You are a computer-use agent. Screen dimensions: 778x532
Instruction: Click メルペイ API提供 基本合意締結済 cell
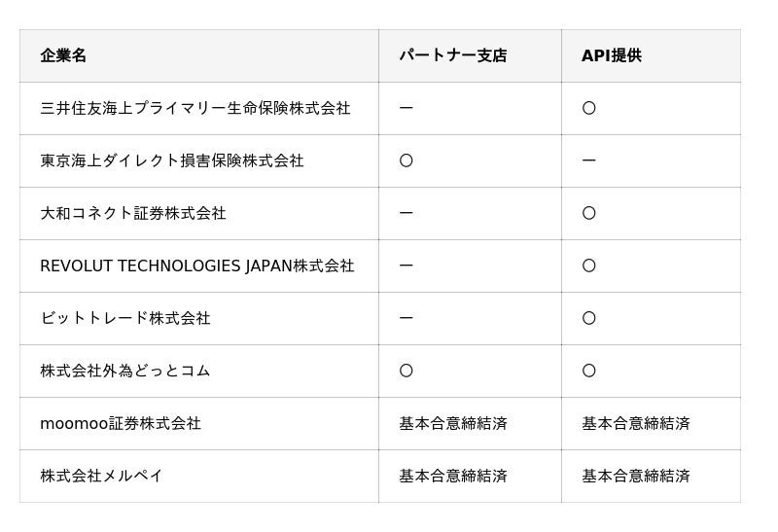(635, 476)
